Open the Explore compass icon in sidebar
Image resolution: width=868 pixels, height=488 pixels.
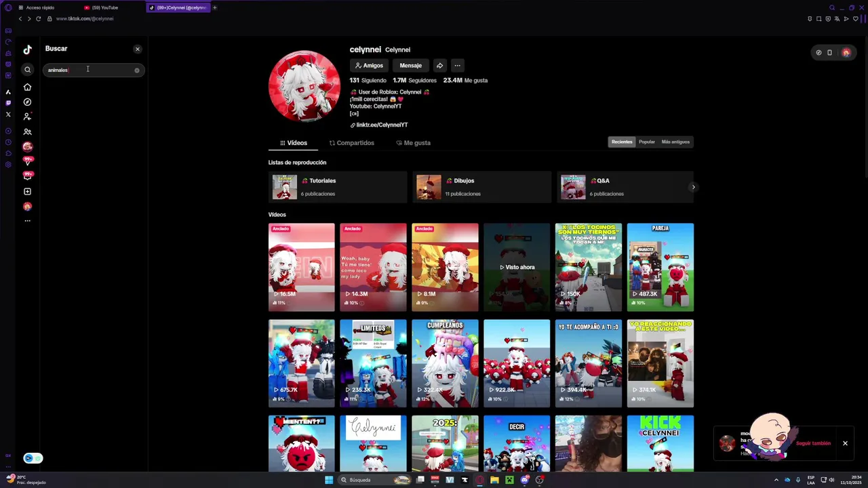click(27, 102)
